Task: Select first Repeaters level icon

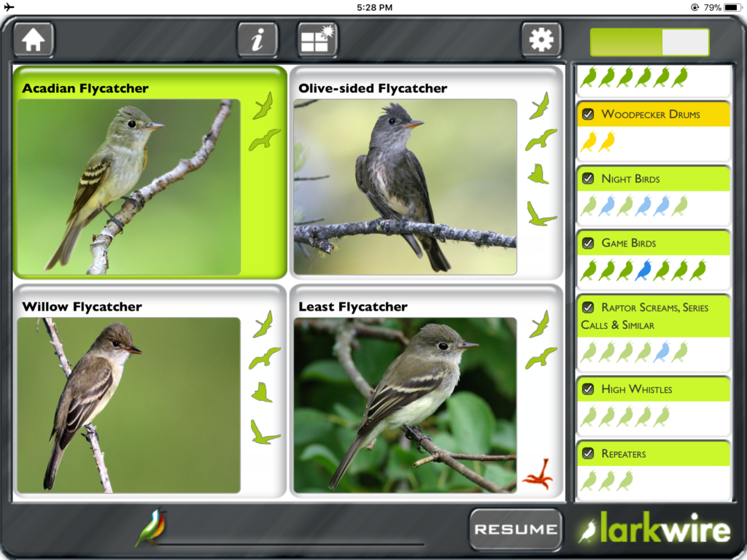Action: coord(589,481)
